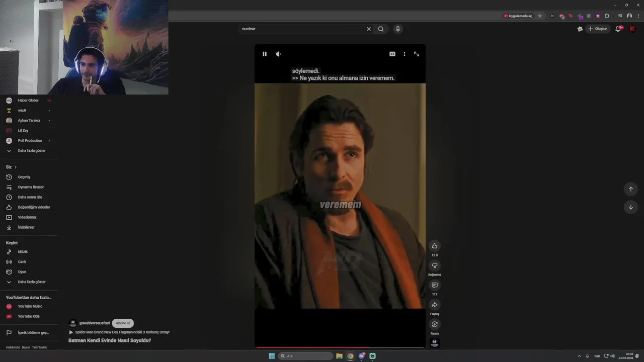The image size is (644, 362).
Task: Toggle closed captions on the Short
Action: click(x=392, y=54)
